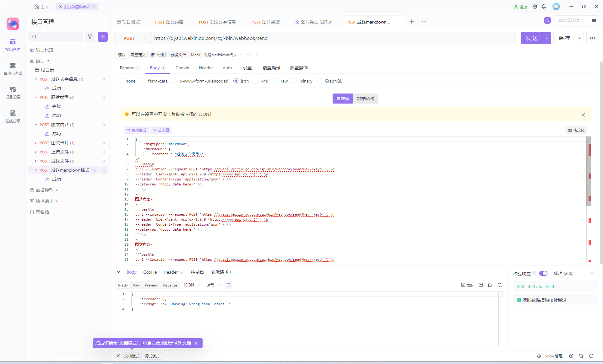
Task: Open the 在线分享 sidebar section
Action: pyautogui.click(x=13, y=117)
